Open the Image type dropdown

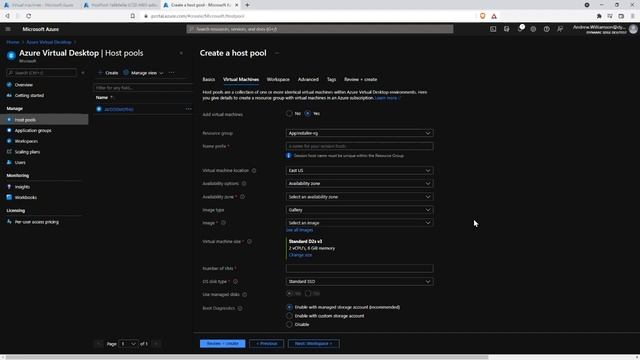click(359, 210)
